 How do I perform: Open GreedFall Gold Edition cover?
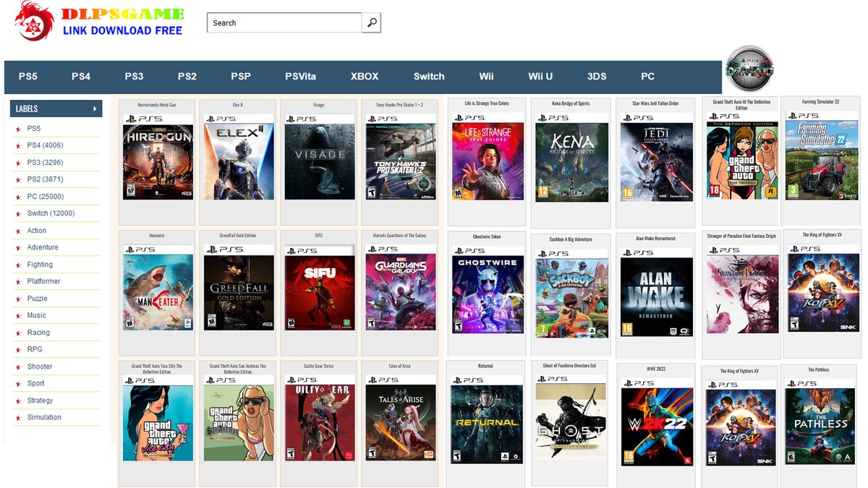click(x=239, y=287)
